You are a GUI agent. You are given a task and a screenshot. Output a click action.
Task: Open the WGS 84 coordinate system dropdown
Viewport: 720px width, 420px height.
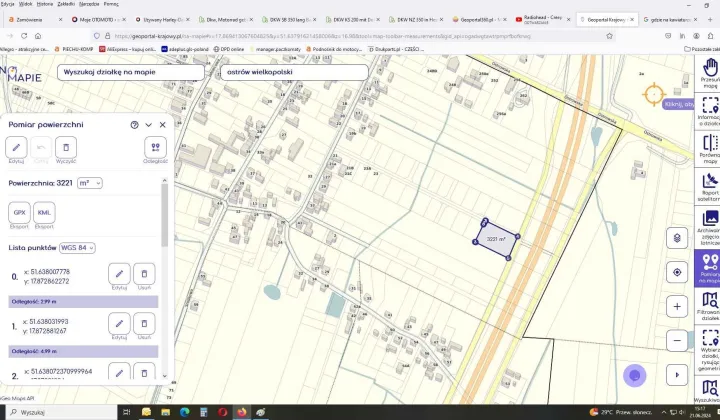pos(77,247)
